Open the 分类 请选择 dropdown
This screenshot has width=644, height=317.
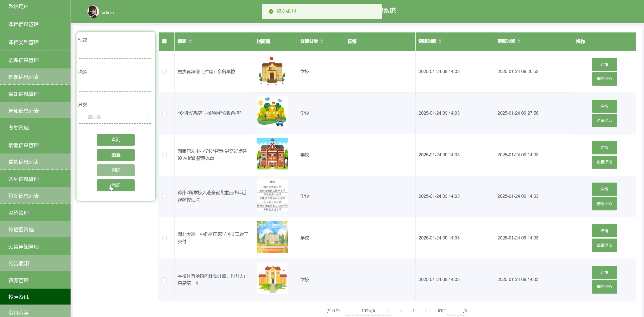[115, 117]
